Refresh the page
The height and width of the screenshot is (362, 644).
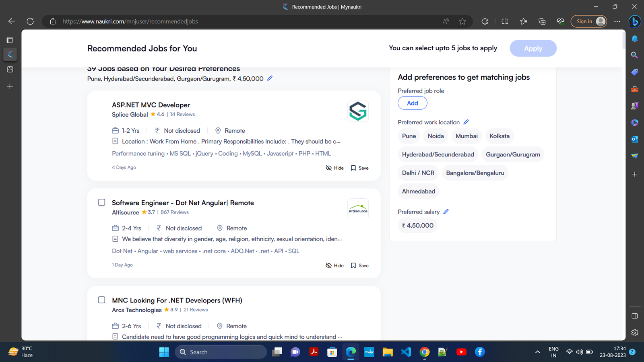30,21
